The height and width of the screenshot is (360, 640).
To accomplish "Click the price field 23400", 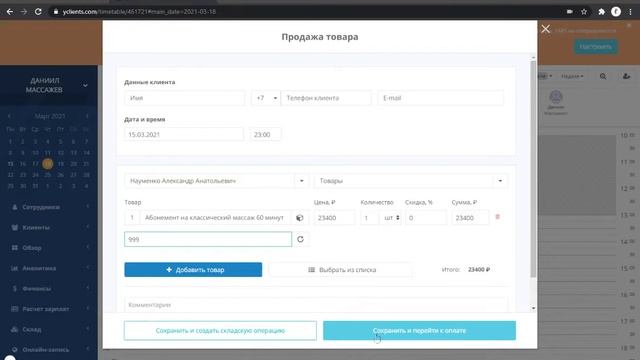I will tap(334, 218).
